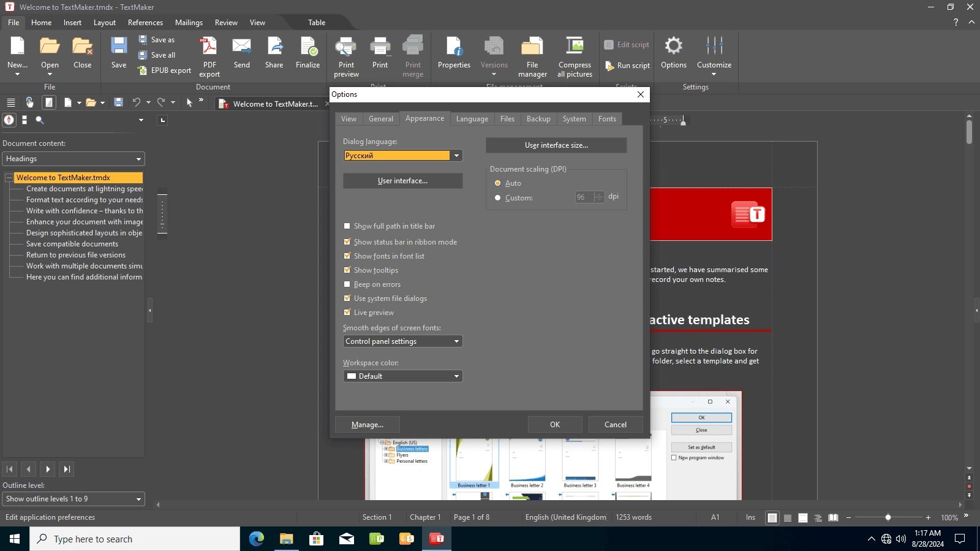The width and height of the screenshot is (980, 551).
Task: Open the File manager
Action: pyautogui.click(x=532, y=56)
